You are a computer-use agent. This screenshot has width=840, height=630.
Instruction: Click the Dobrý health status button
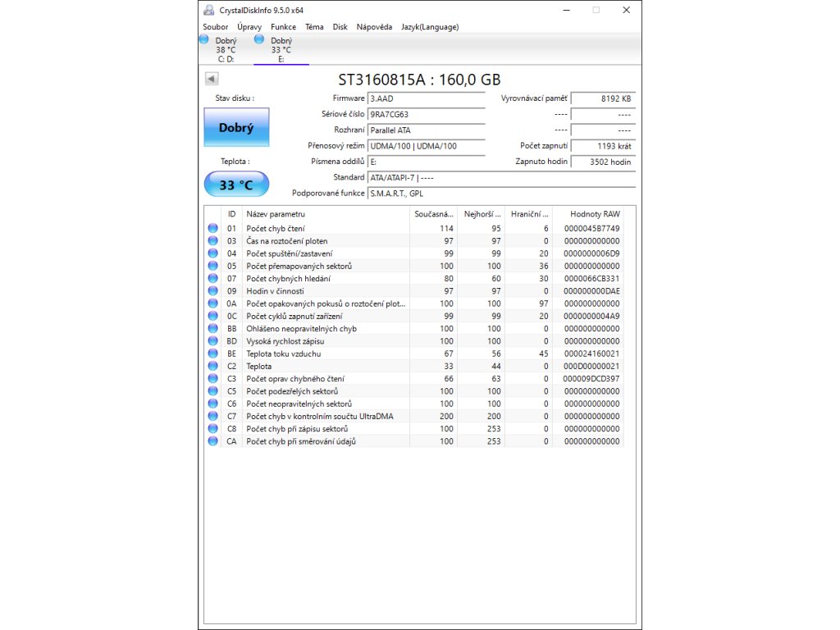[x=236, y=128]
